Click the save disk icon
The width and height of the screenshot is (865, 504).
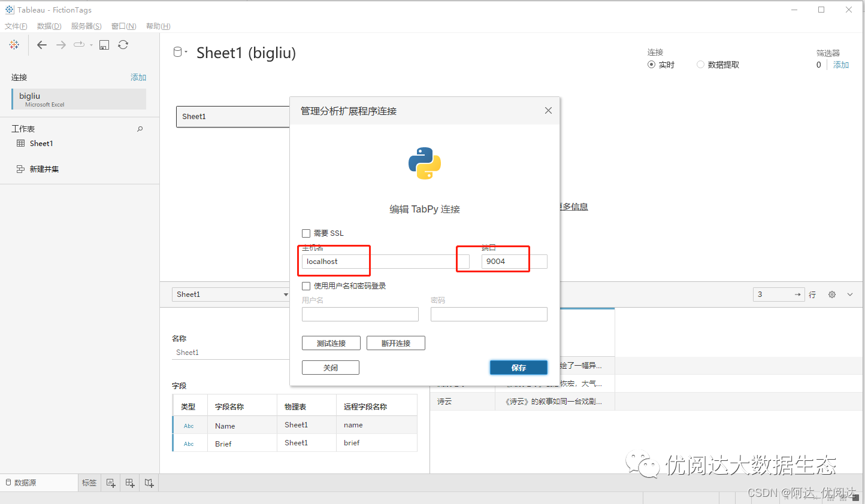pos(104,45)
